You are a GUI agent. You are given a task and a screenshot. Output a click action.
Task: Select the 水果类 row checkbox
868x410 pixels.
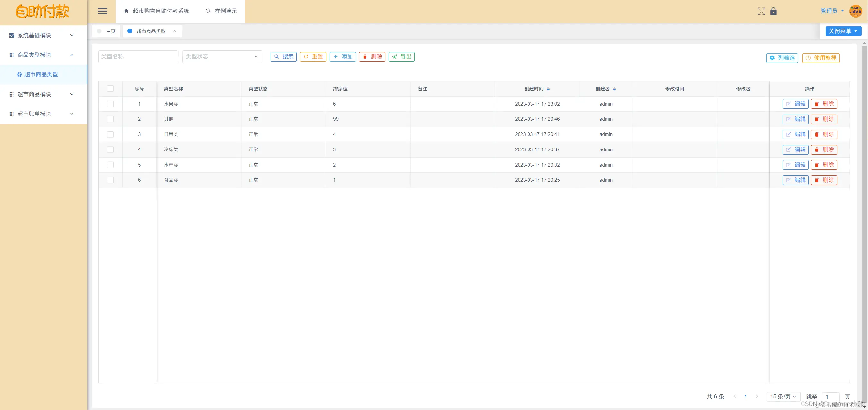pyautogui.click(x=110, y=104)
